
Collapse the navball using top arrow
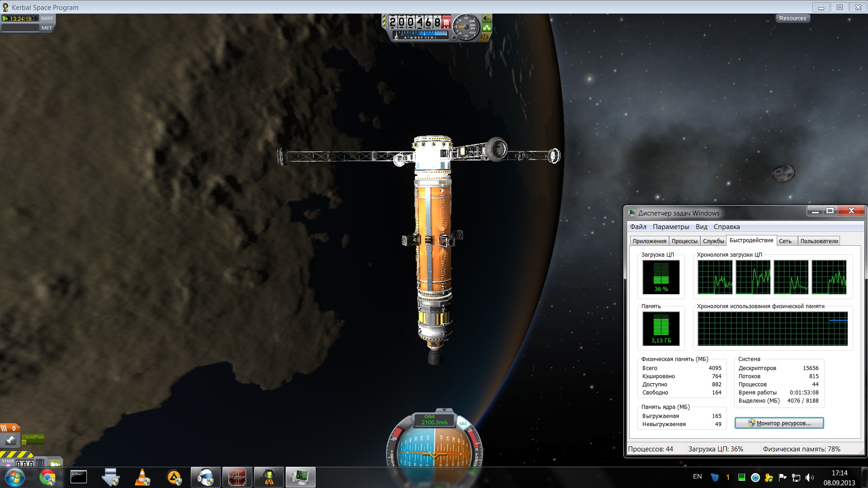click(x=444, y=410)
